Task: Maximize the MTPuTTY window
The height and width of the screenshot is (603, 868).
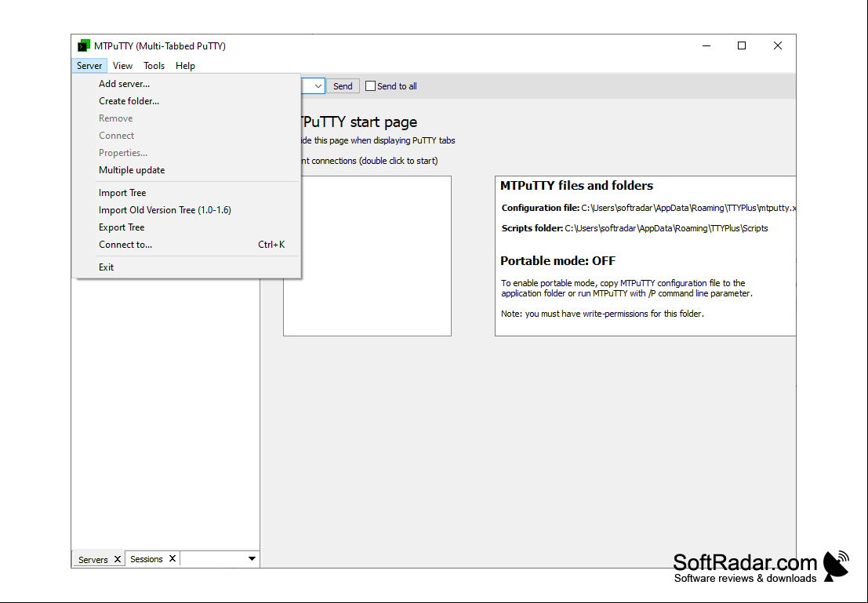Action: [742, 46]
